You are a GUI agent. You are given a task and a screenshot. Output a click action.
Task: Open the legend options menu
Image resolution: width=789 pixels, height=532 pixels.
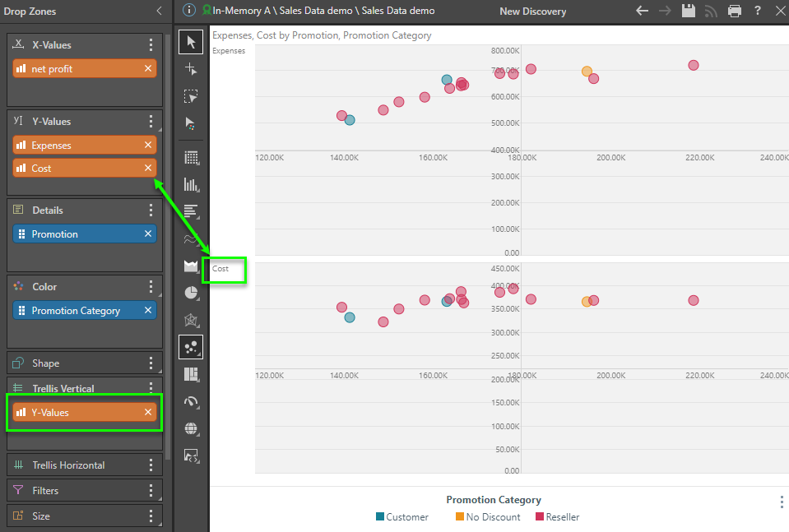coord(781,502)
